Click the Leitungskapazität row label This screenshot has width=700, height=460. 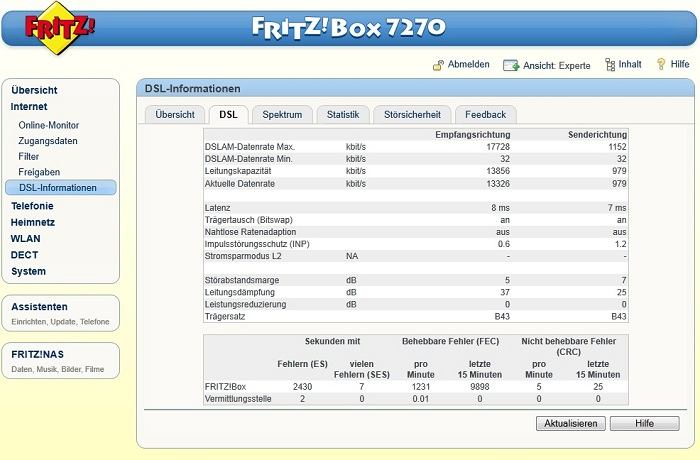(238, 171)
